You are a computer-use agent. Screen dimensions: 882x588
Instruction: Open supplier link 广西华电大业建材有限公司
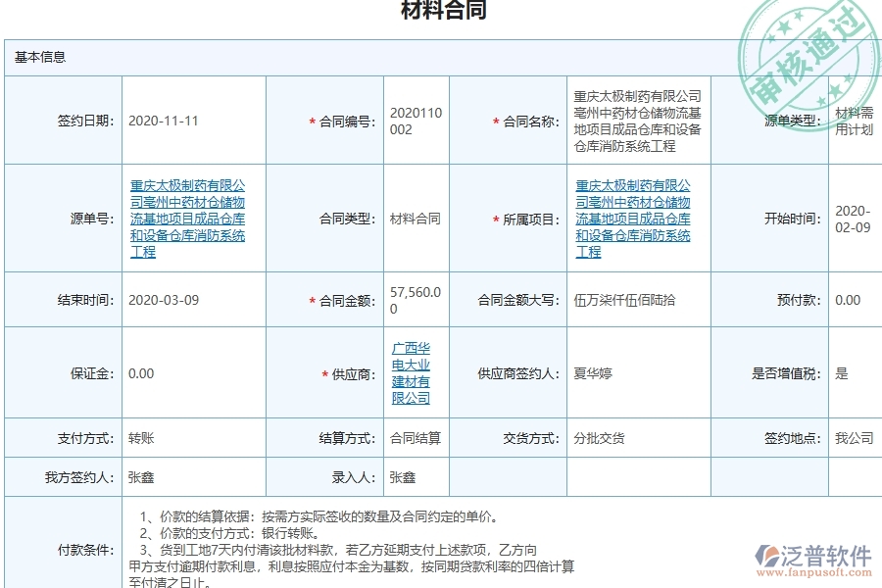(x=412, y=372)
